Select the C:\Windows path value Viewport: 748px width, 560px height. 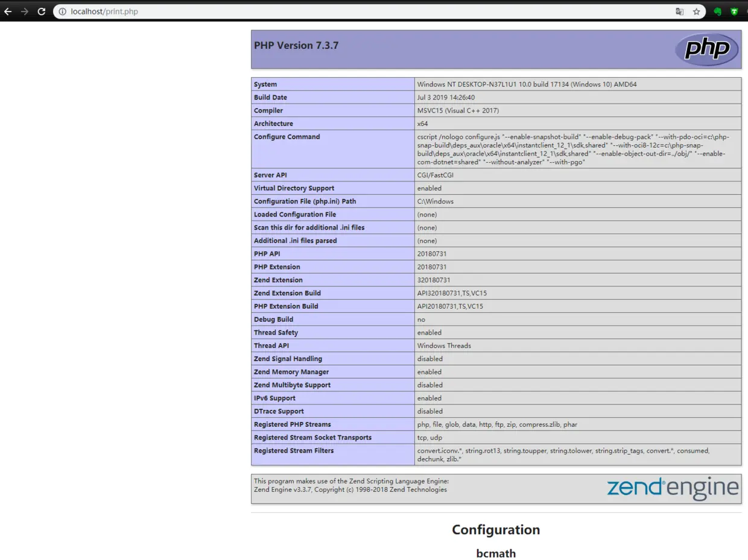(435, 201)
